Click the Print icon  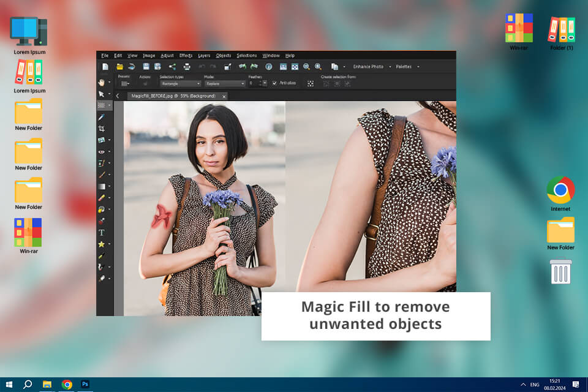pyautogui.click(x=187, y=67)
